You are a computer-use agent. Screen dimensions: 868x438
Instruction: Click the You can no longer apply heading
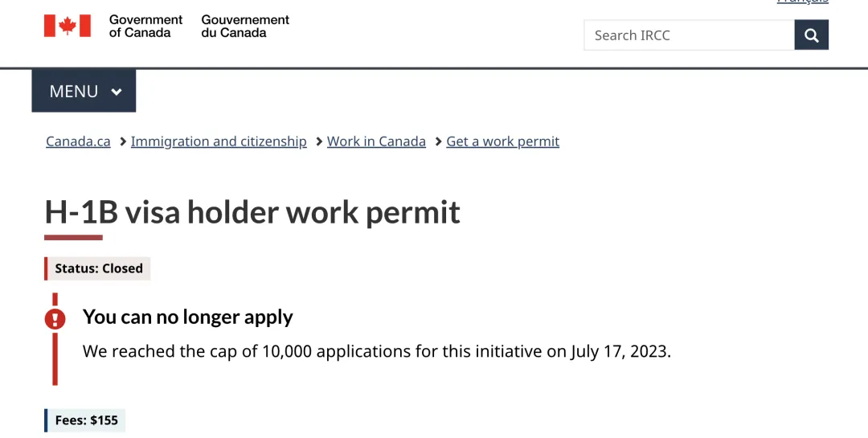point(187,317)
